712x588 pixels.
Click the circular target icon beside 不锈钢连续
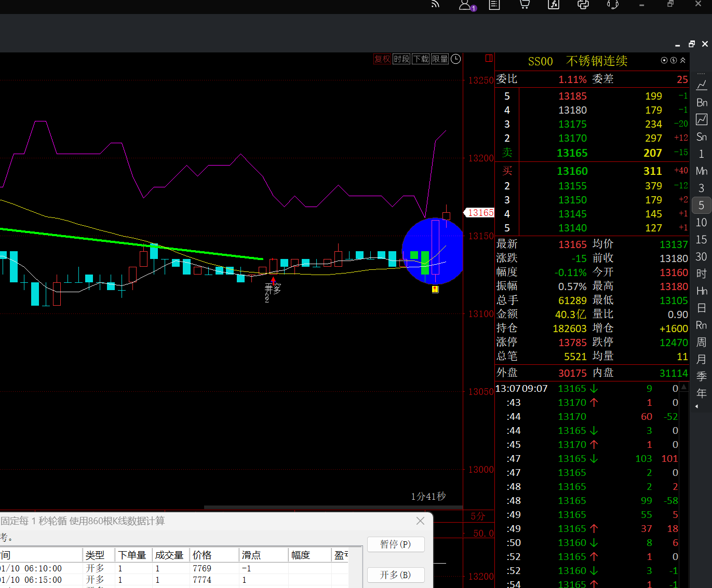pyautogui.click(x=664, y=60)
